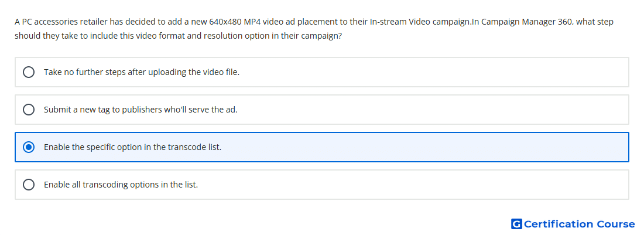This screenshot has width=644, height=235.
Task: Choose the 'Submit a new tag' radio button
Action: pyautogui.click(x=29, y=110)
